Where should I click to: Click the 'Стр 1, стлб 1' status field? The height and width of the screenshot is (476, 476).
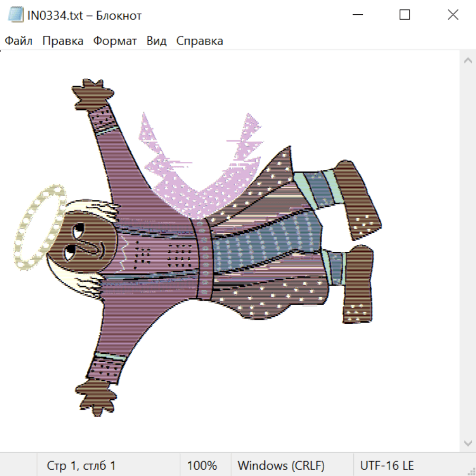pyautogui.click(x=81, y=466)
